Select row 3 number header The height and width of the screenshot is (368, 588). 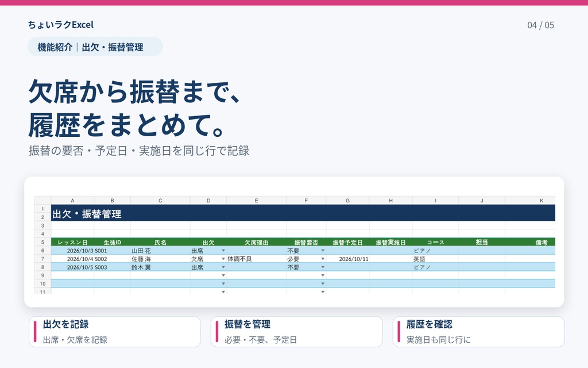tap(42, 225)
